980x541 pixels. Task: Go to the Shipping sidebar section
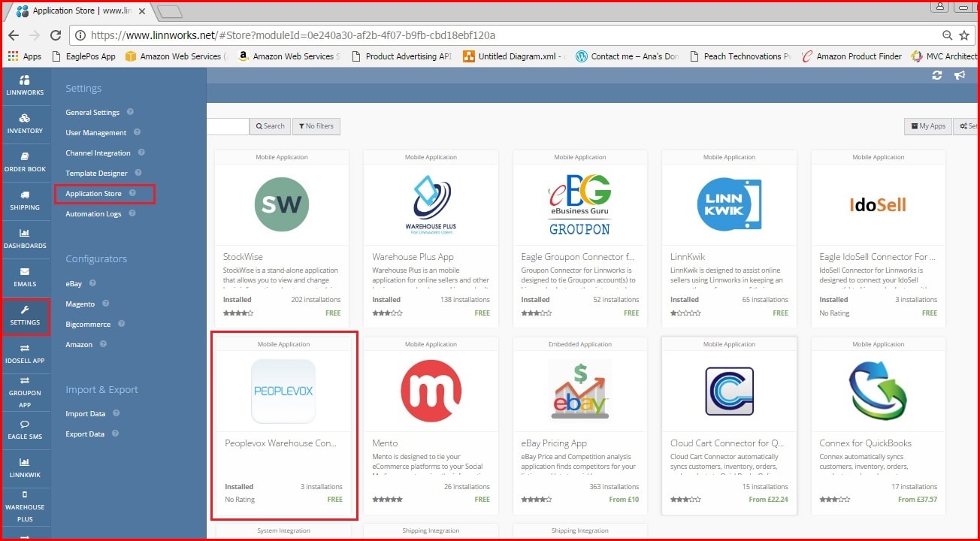pyautogui.click(x=25, y=201)
